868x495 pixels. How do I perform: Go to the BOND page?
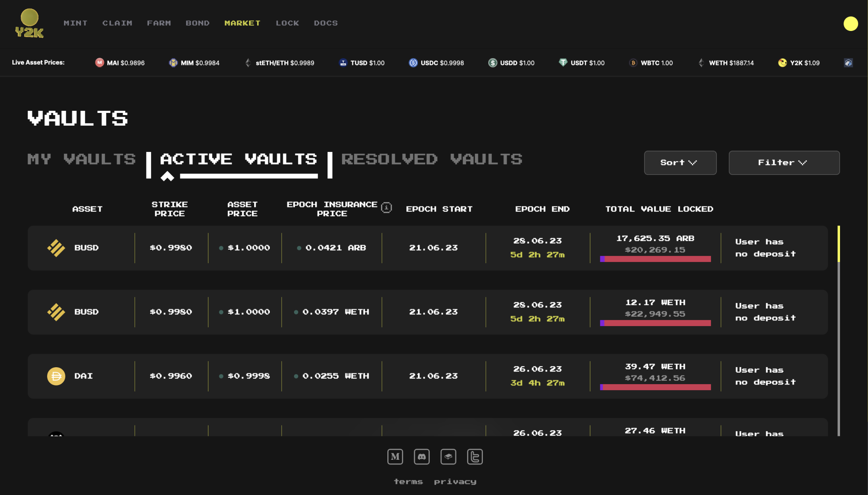click(x=197, y=23)
